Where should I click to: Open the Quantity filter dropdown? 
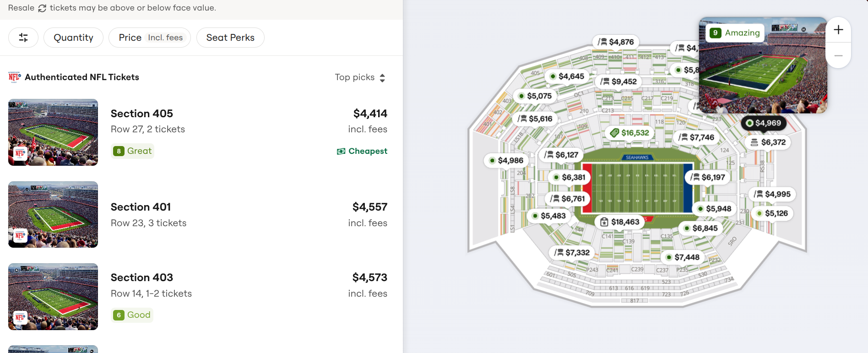(73, 38)
